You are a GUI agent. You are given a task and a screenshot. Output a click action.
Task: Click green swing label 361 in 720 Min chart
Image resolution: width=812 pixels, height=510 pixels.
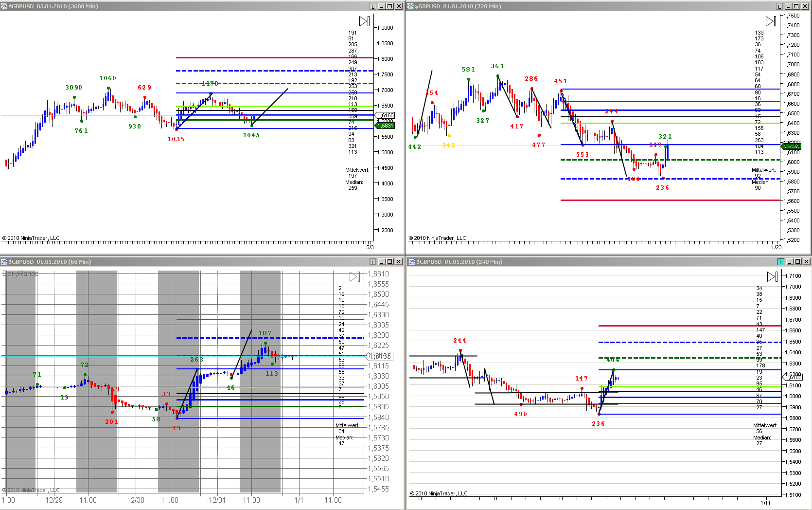pyautogui.click(x=497, y=66)
